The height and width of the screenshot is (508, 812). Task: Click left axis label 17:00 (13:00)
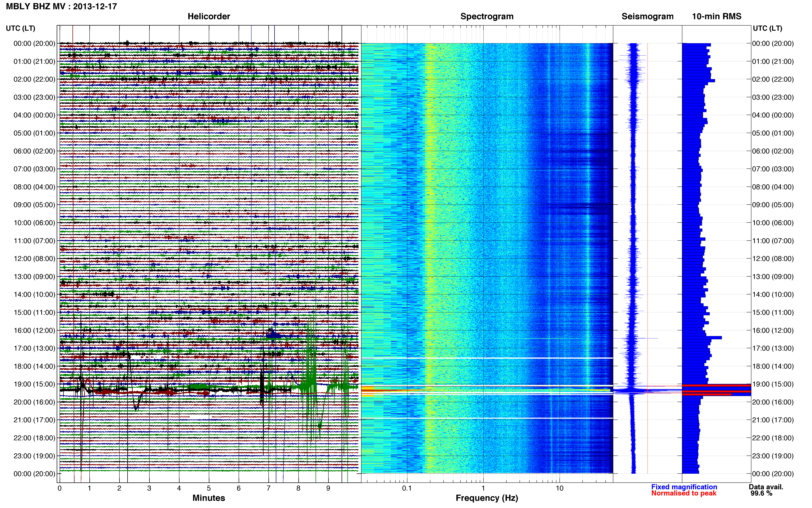[34, 348]
